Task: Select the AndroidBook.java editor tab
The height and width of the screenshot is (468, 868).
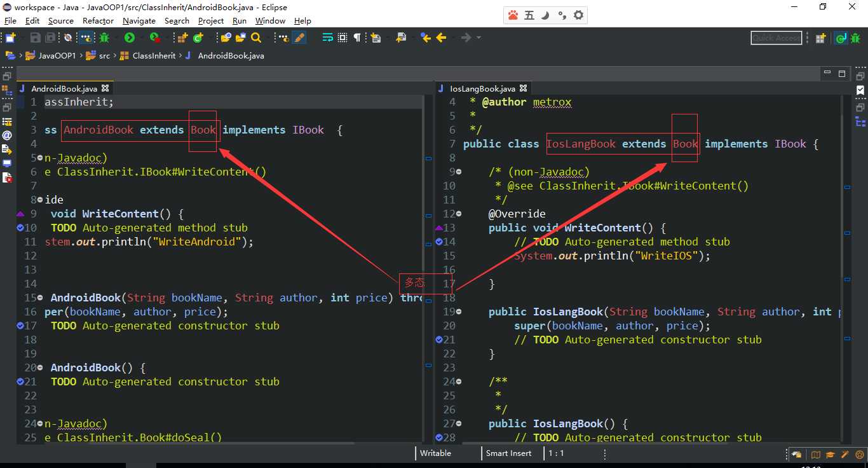Action: coord(64,88)
